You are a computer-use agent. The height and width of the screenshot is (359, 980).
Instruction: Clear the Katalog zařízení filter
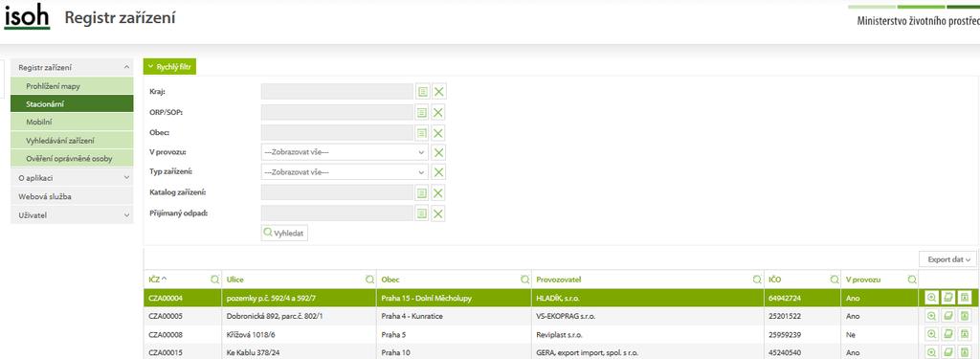pos(439,192)
